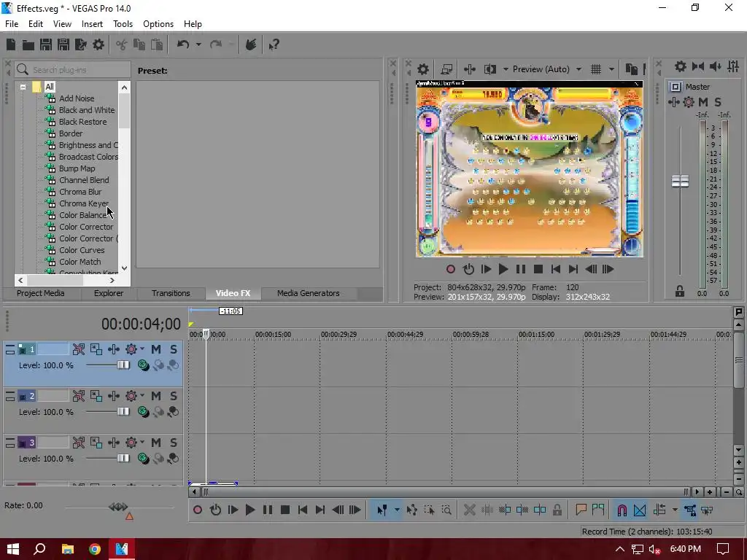This screenshot has height=560, width=747.
Task: Click the Search plug-ins field
Action: pyautogui.click(x=72, y=69)
